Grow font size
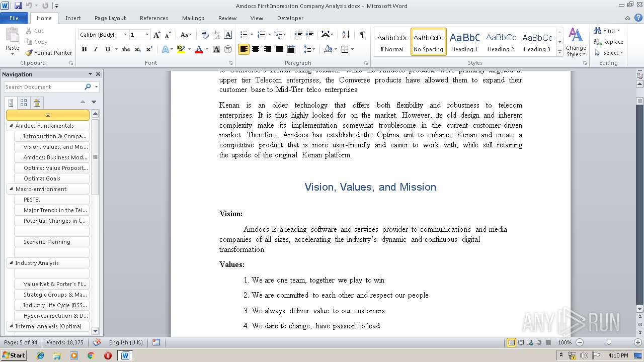 point(156,35)
